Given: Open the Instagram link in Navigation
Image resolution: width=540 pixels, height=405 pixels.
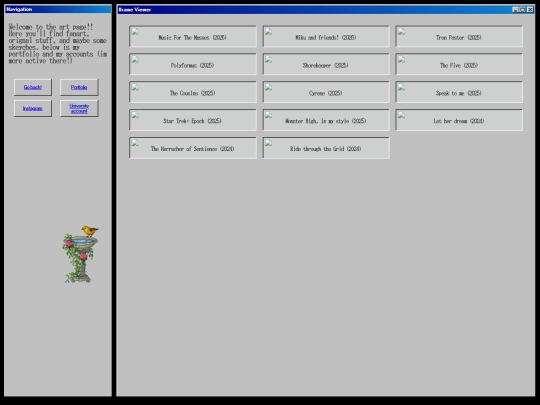Looking at the screenshot, I should click(x=33, y=108).
